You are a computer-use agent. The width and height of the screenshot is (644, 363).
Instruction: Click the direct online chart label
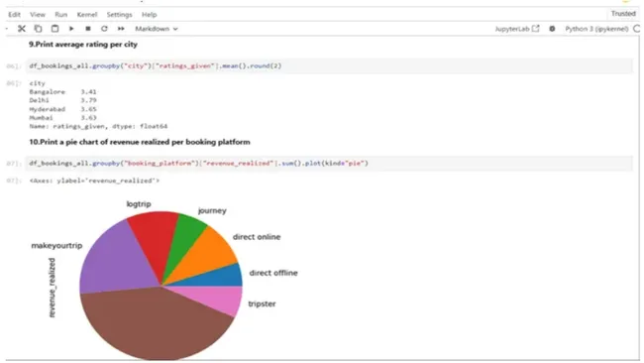[257, 237]
